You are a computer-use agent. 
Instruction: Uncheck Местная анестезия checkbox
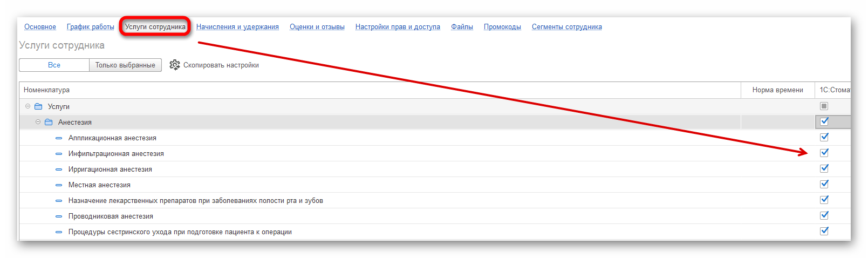coord(824,184)
